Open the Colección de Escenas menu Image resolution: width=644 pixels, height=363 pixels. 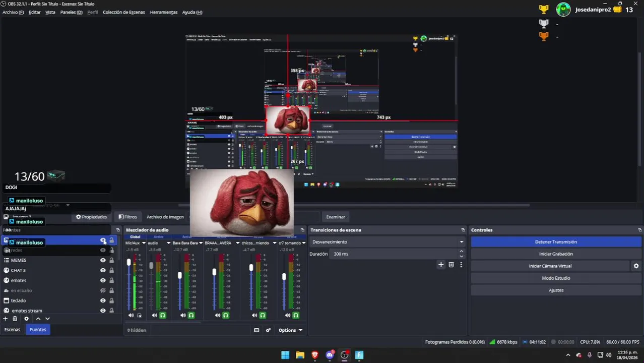pos(123,12)
